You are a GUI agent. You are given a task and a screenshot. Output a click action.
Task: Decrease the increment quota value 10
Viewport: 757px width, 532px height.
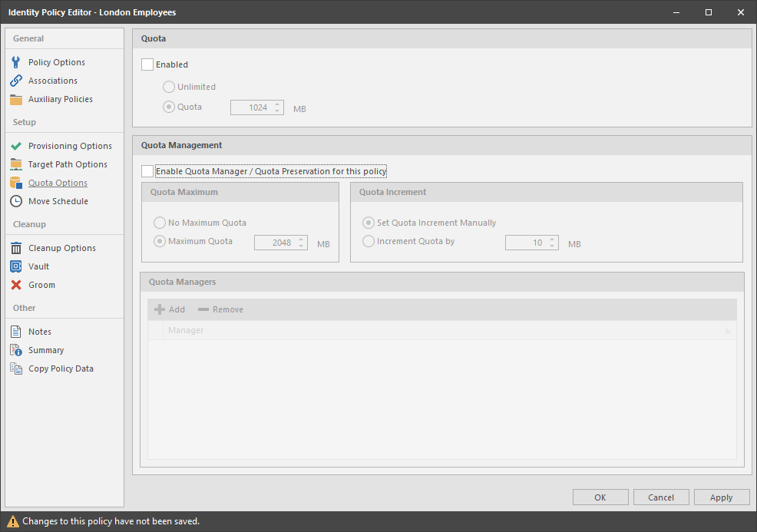coord(552,246)
